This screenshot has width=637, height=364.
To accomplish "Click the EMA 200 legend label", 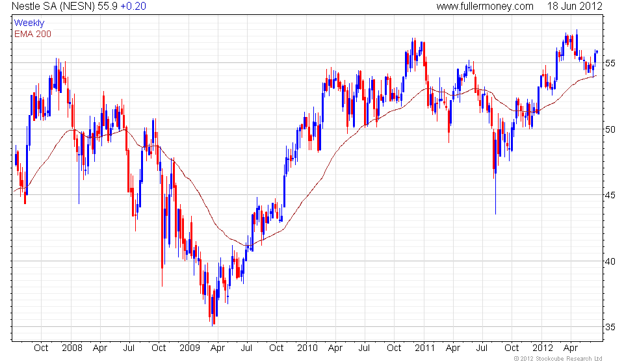I will (33, 34).
